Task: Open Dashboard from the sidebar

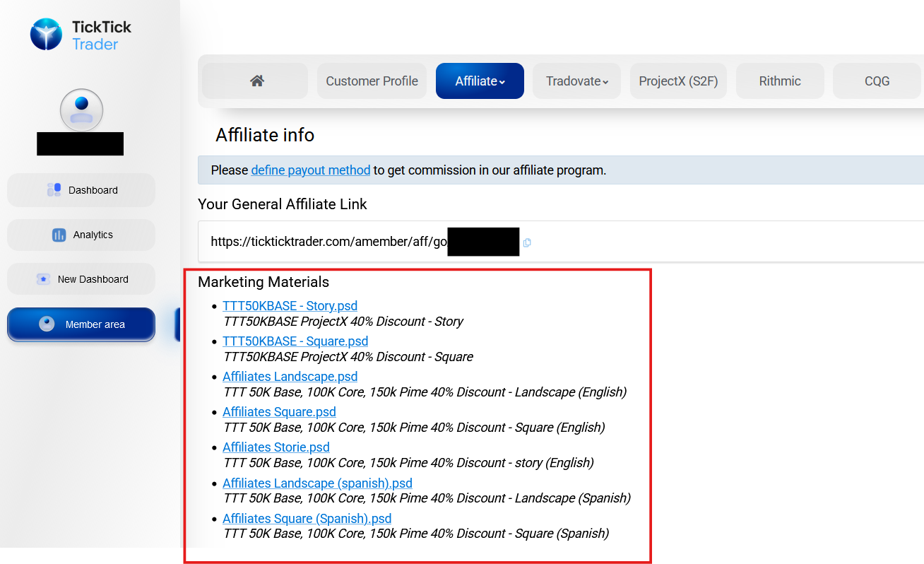Action: pos(81,190)
